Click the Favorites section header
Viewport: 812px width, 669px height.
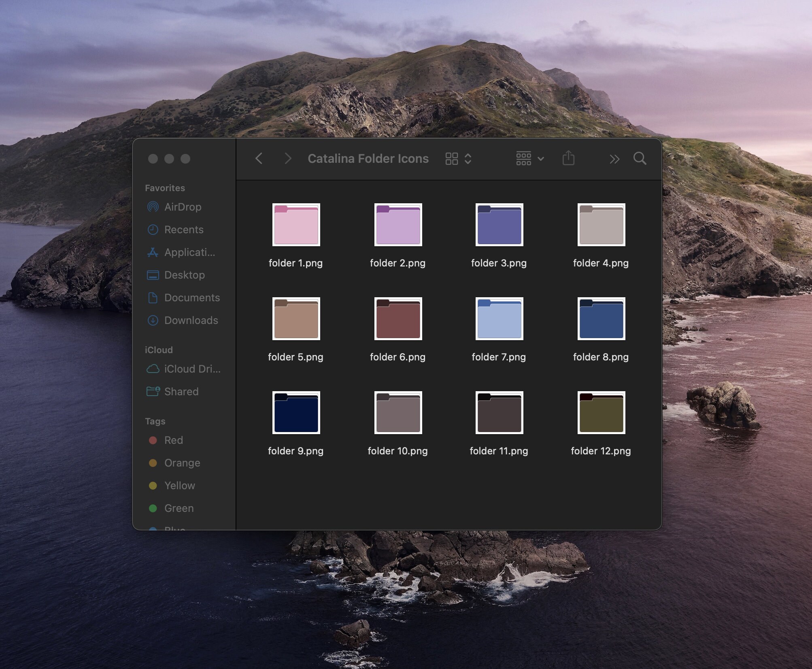pyautogui.click(x=164, y=187)
